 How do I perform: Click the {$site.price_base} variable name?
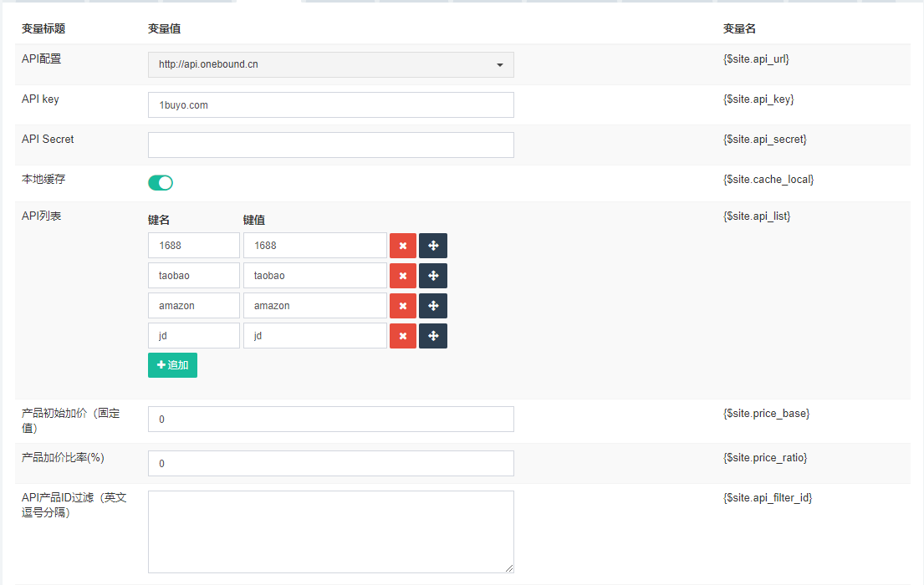(766, 414)
